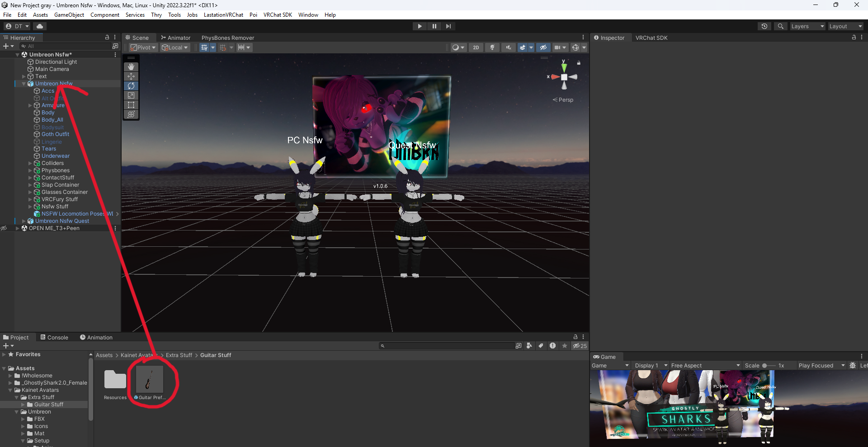Image resolution: width=868 pixels, height=447 pixels.
Task: Select the Move tool in Scene
Action: [131, 76]
